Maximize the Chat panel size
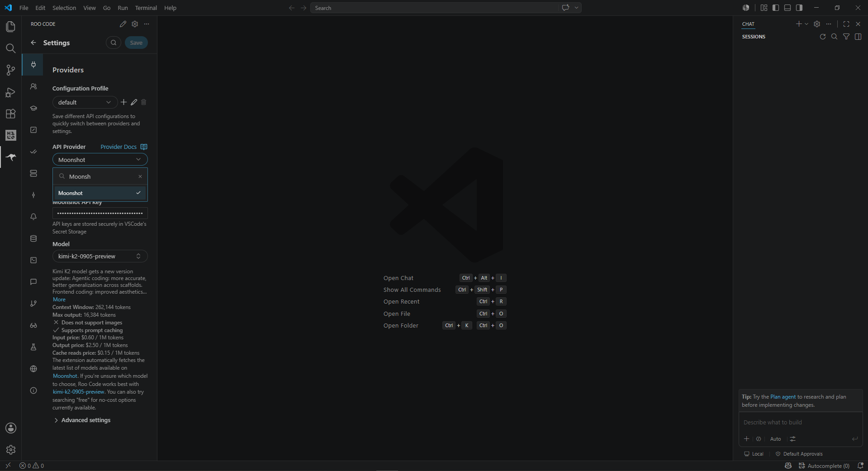Image resolution: width=868 pixels, height=471 pixels. coord(846,24)
